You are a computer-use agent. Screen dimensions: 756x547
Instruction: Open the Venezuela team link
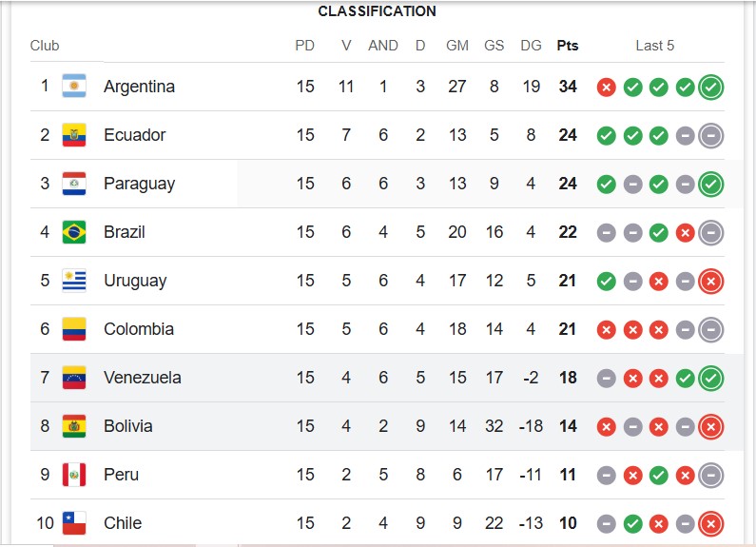[143, 378]
